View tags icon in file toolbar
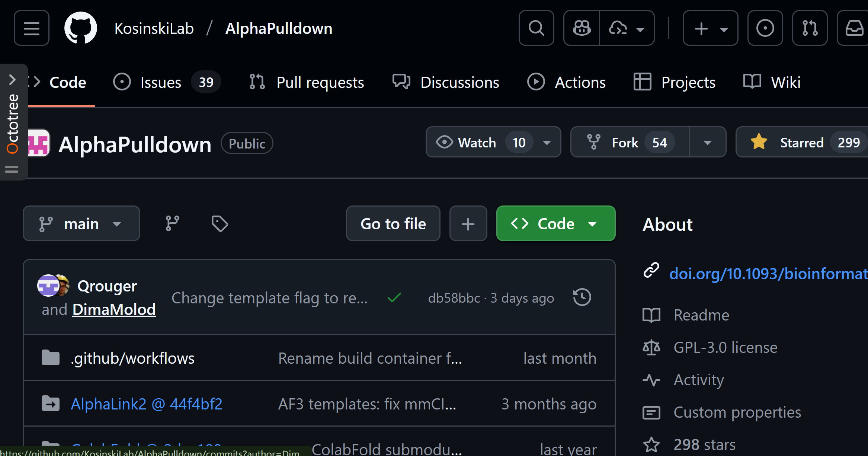868x456 pixels. coord(220,224)
